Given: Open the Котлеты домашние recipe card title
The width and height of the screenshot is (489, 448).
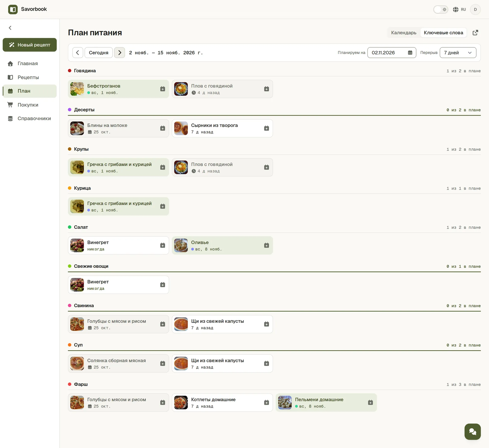Looking at the screenshot, I should (213, 400).
